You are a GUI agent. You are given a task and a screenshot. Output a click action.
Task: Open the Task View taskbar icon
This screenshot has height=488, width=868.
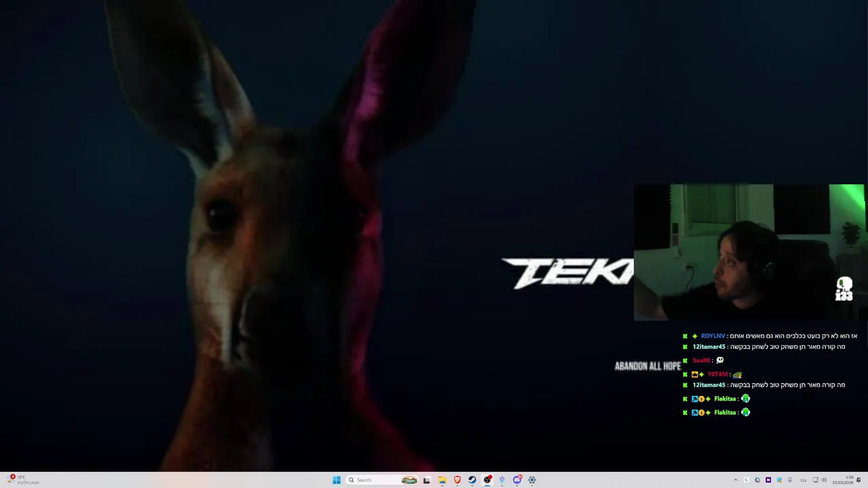click(427, 480)
